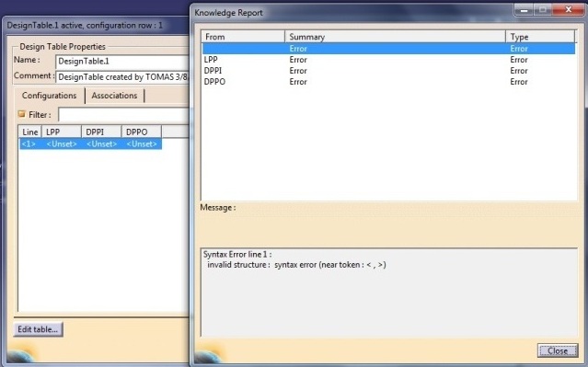588x367 pixels.
Task: Select the DPPI error row in report
Action: 388,71
